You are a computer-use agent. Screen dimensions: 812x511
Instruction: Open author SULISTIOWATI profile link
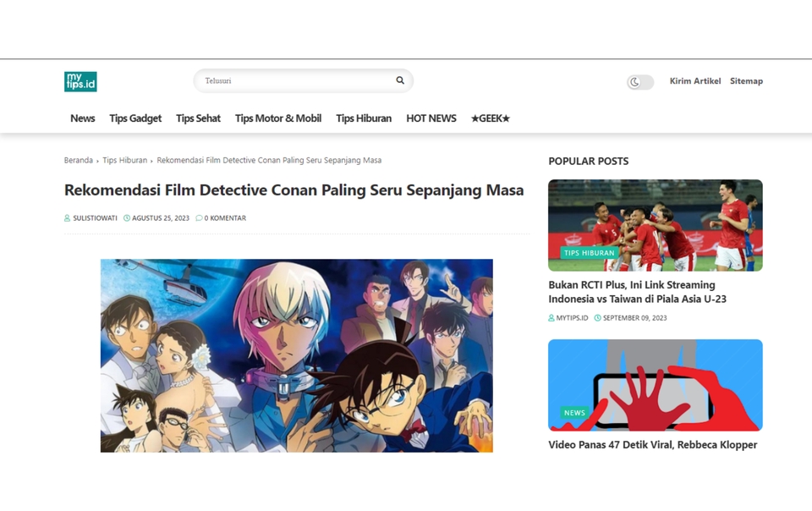point(95,218)
